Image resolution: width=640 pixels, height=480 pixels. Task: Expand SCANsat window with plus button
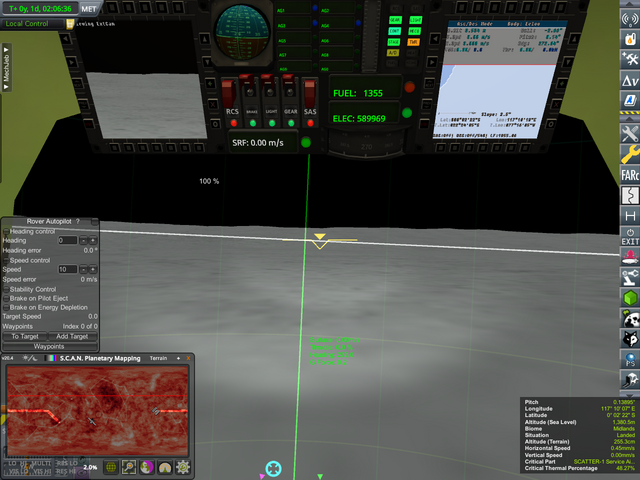(x=178, y=358)
